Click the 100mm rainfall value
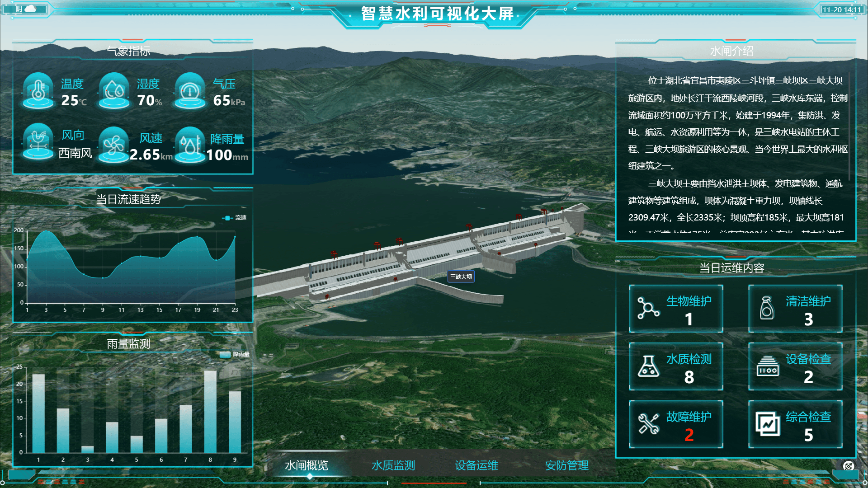The image size is (868, 488). (227, 155)
